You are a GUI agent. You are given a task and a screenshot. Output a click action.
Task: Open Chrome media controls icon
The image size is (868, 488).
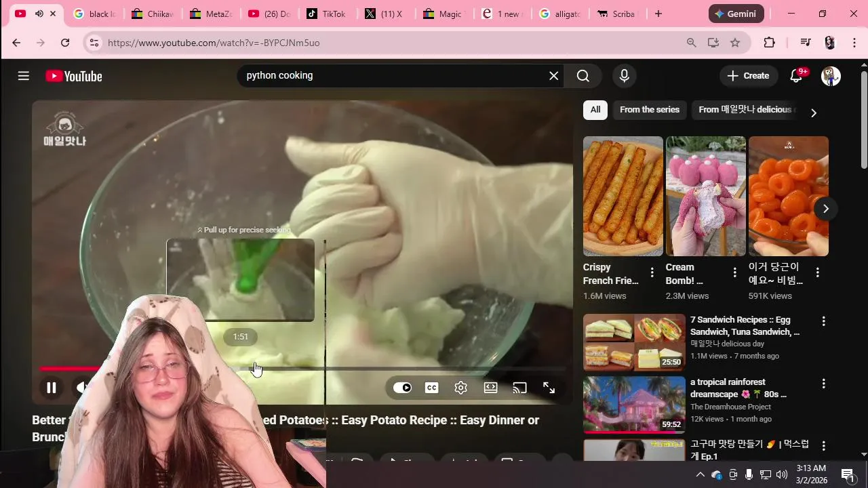[x=805, y=43]
